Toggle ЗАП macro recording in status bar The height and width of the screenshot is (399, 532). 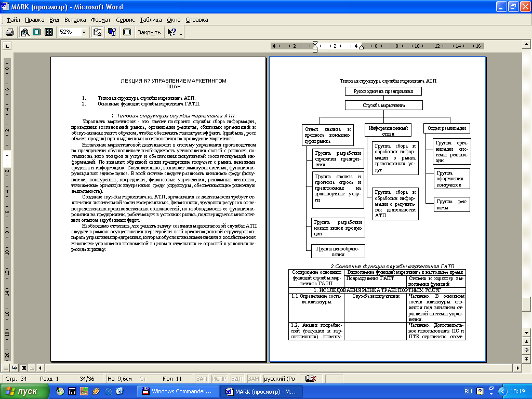pyautogui.click(x=202, y=379)
